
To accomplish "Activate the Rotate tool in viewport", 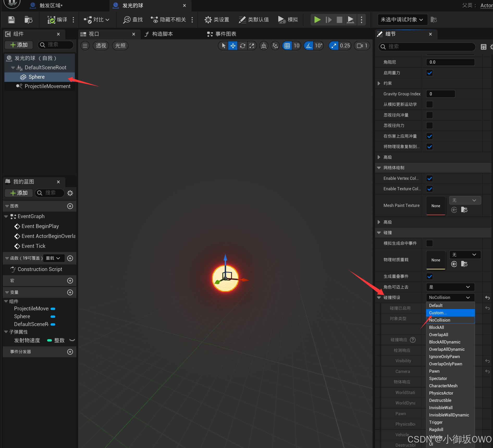I will (x=242, y=46).
